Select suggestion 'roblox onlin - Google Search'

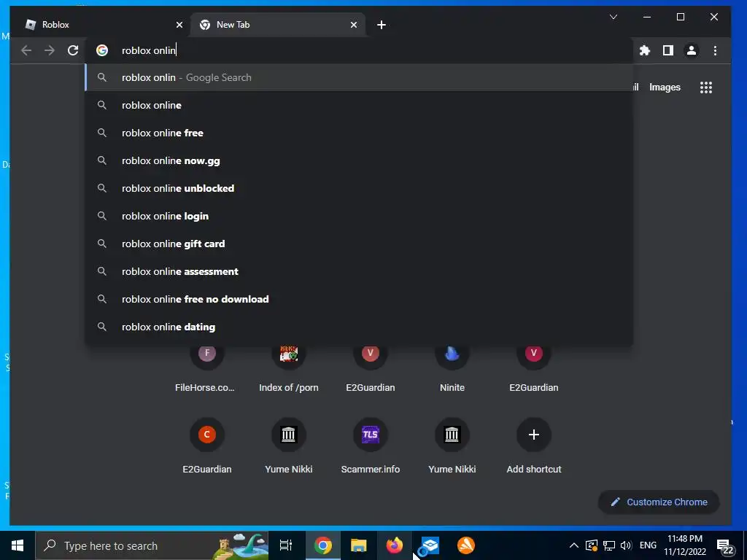359,77
